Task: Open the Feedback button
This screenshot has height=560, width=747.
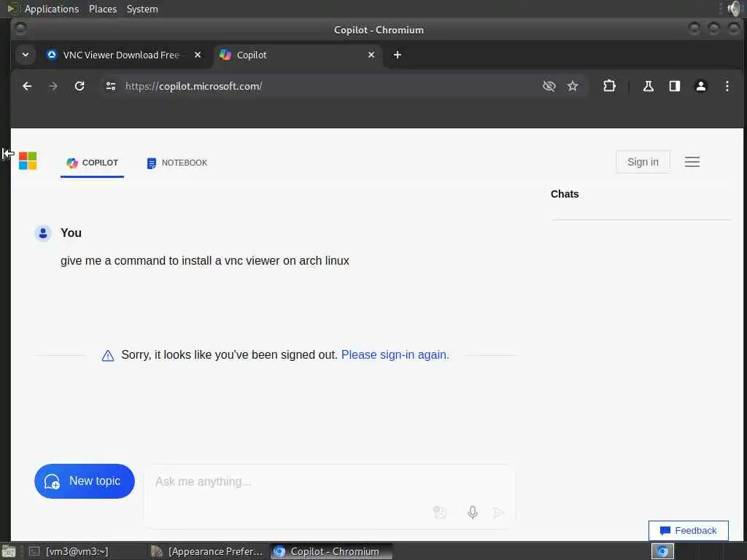Action: click(x=688, y=531)
